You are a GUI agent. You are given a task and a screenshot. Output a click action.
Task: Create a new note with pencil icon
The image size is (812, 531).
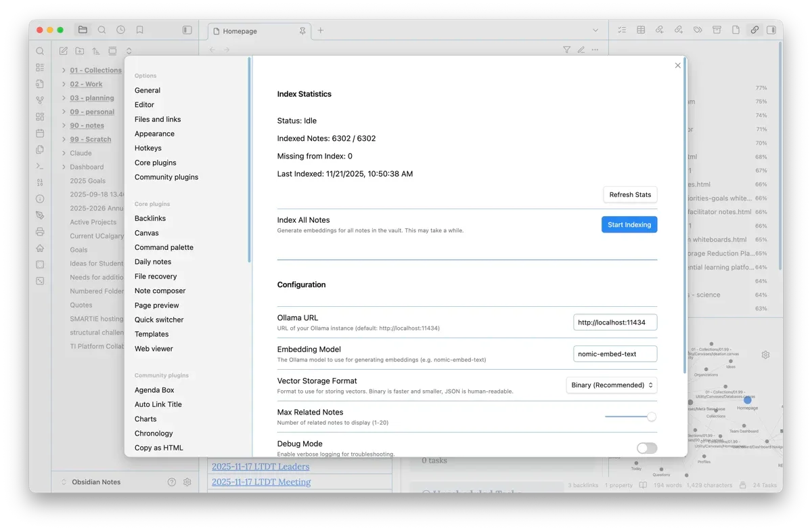point(63,51)
